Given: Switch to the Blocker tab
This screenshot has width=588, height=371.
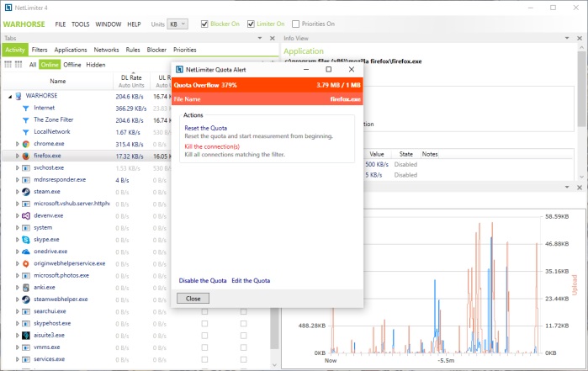Looking at the screenshot, I should pos(156,50).
